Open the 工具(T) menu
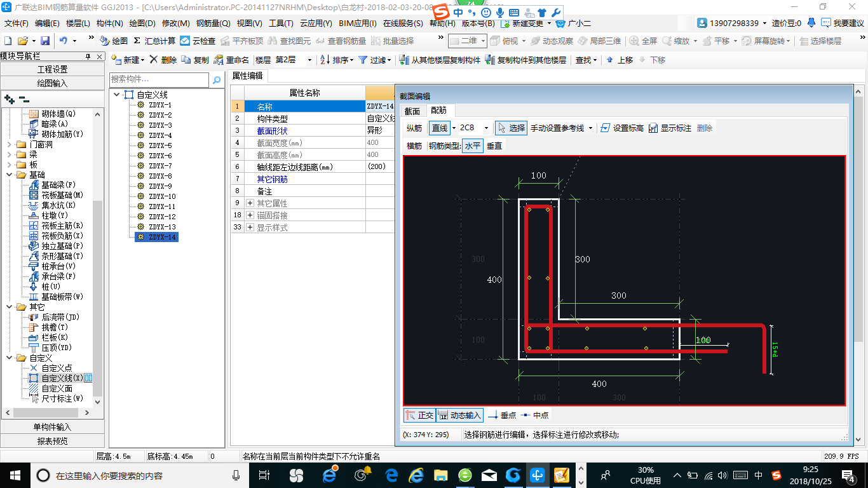Viewport: 868px width, 488px height. tap(281, 24)
